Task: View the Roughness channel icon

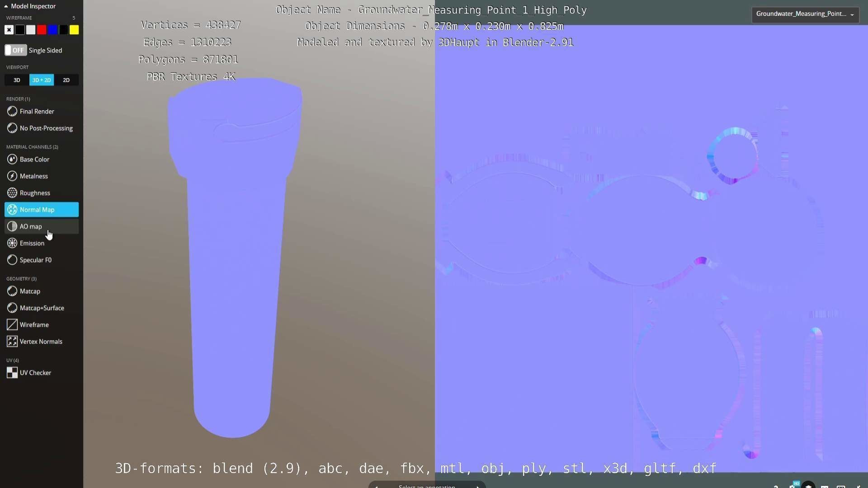Action: (12, 193)
